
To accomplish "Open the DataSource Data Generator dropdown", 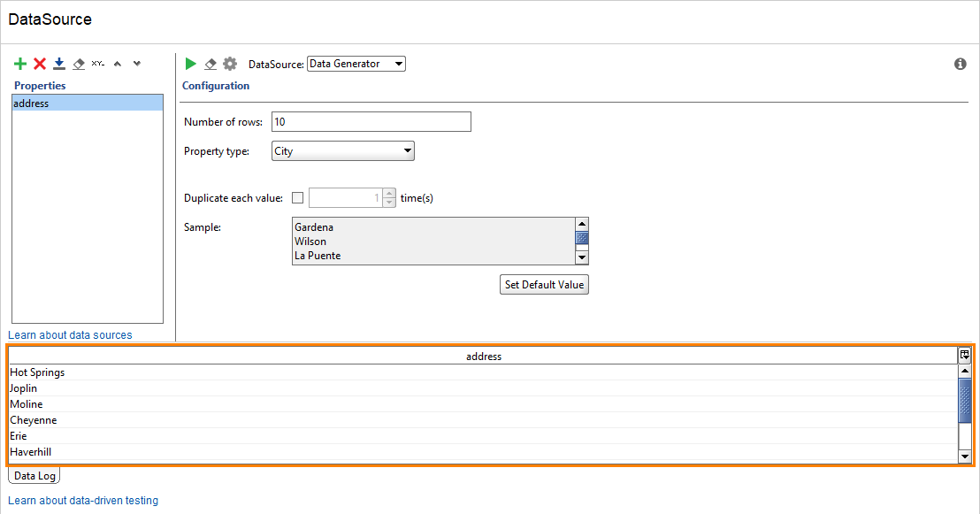I will point(356,64).
